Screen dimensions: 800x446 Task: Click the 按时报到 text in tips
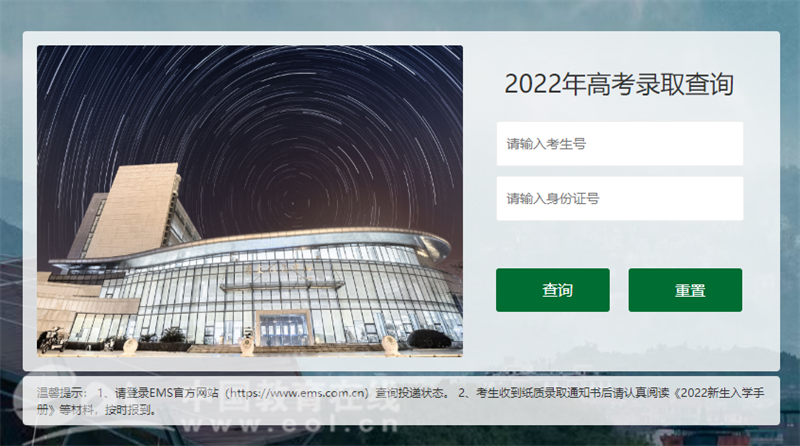[x=130, y=410]
